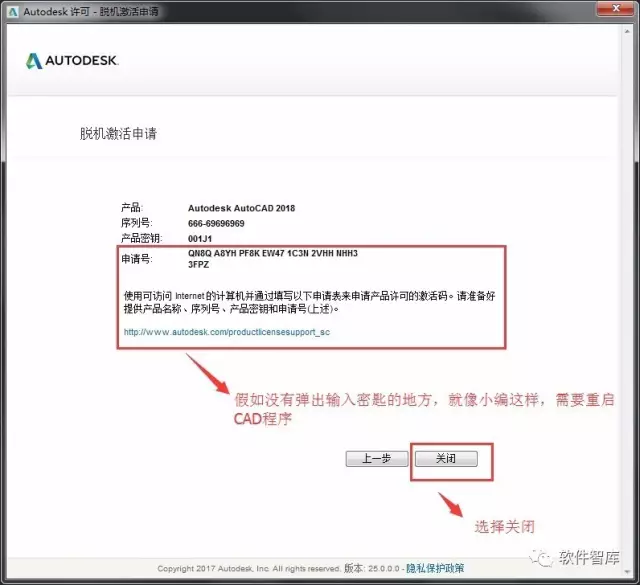Click the Autodesk icon in title bar
Viewport: 640px width, 585px height.
point(13,11)
